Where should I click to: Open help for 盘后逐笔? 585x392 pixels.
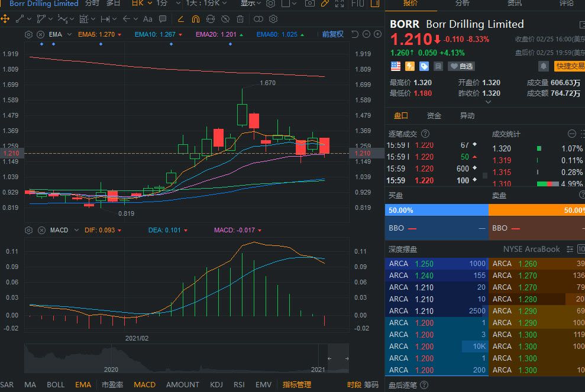424,385
